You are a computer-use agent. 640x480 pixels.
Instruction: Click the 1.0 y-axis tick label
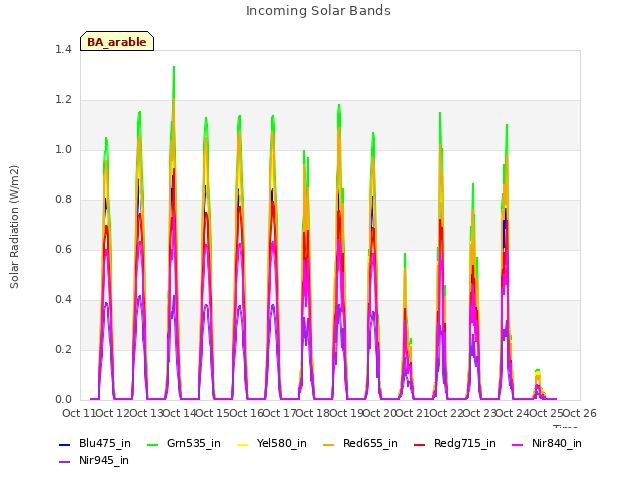coord(63,149)
